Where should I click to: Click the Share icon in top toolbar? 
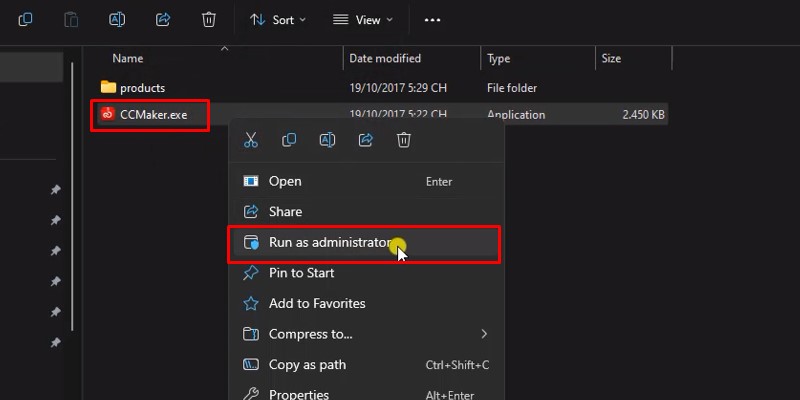click(163, 19)
